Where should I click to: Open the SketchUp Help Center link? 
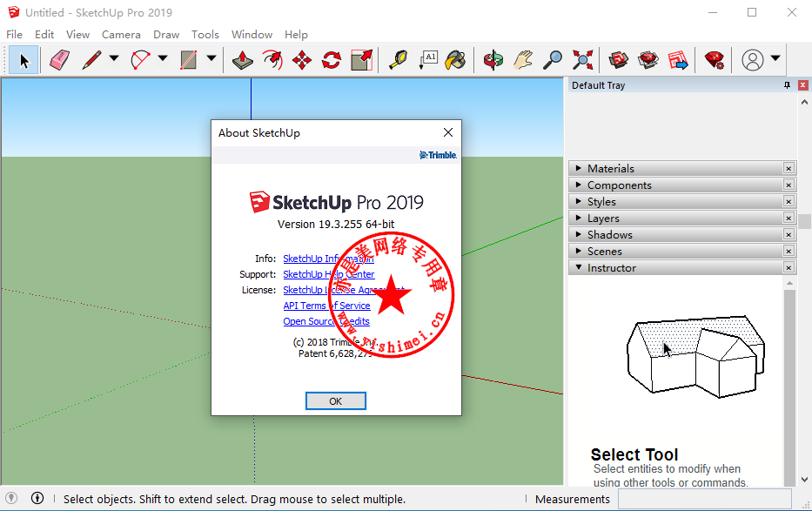[329, 274]
